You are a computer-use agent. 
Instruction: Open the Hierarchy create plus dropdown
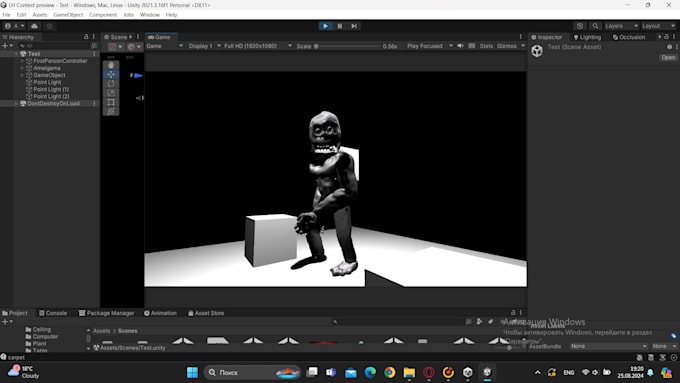(7, 46)
